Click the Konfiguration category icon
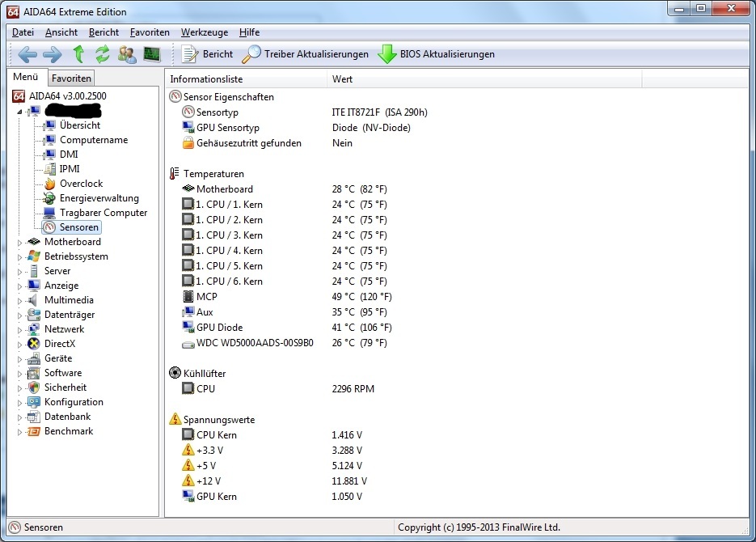Screen dimensions: 756x542 pos(34,402)
